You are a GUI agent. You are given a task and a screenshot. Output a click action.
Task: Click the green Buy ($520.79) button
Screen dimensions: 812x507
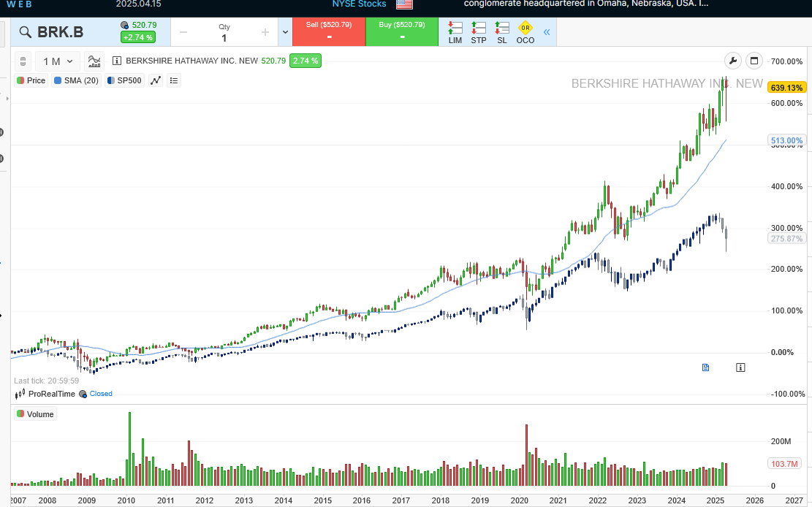click(x=402, y=31)
